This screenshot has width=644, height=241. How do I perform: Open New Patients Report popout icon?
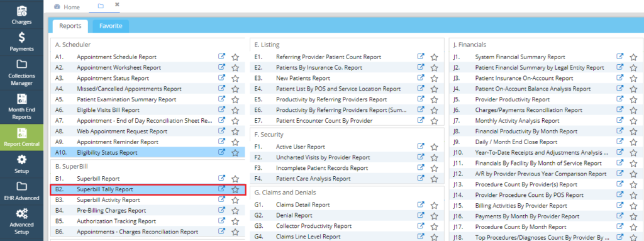(421, 78)
